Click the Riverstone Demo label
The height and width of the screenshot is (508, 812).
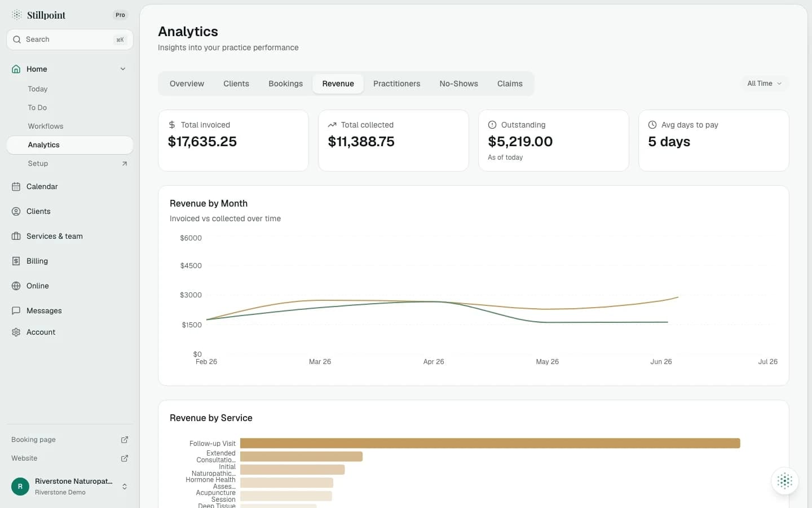(60, 492)
